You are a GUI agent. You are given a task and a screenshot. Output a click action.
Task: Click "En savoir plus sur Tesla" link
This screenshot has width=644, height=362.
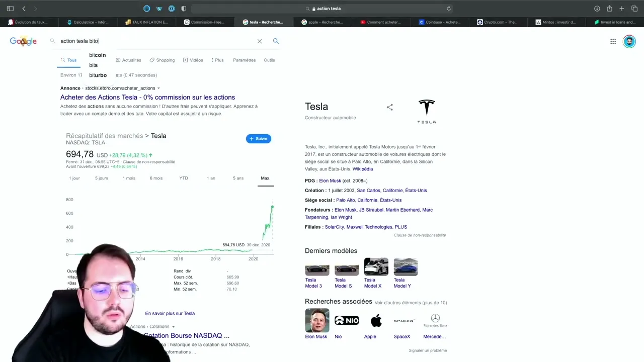coord(170,313)
